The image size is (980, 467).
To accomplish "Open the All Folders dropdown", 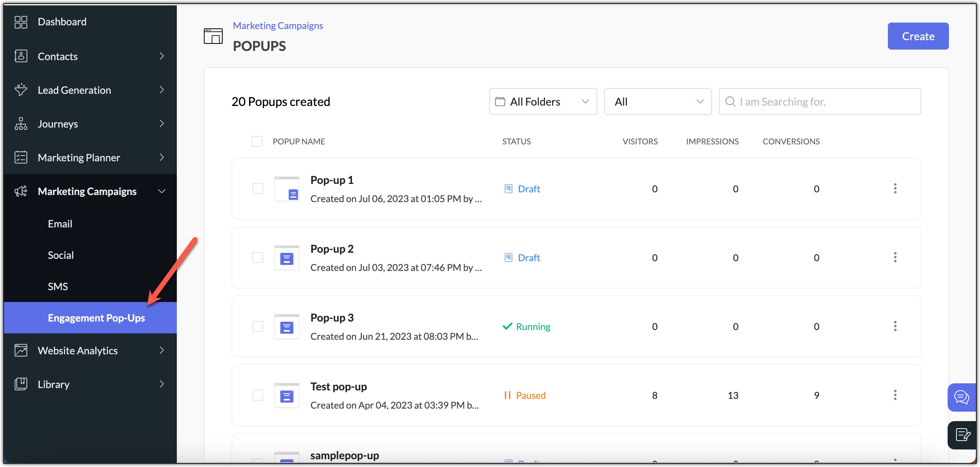I will (543, 102).
